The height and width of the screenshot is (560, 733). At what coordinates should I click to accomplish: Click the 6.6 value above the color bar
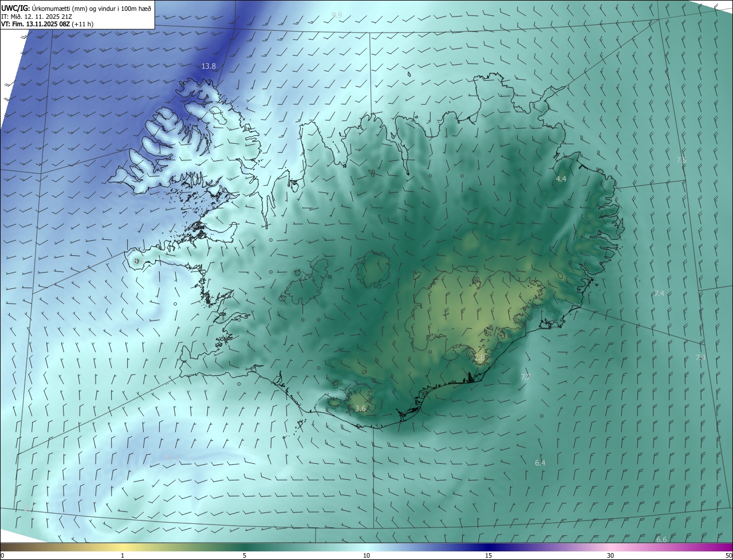pos(661,540)
